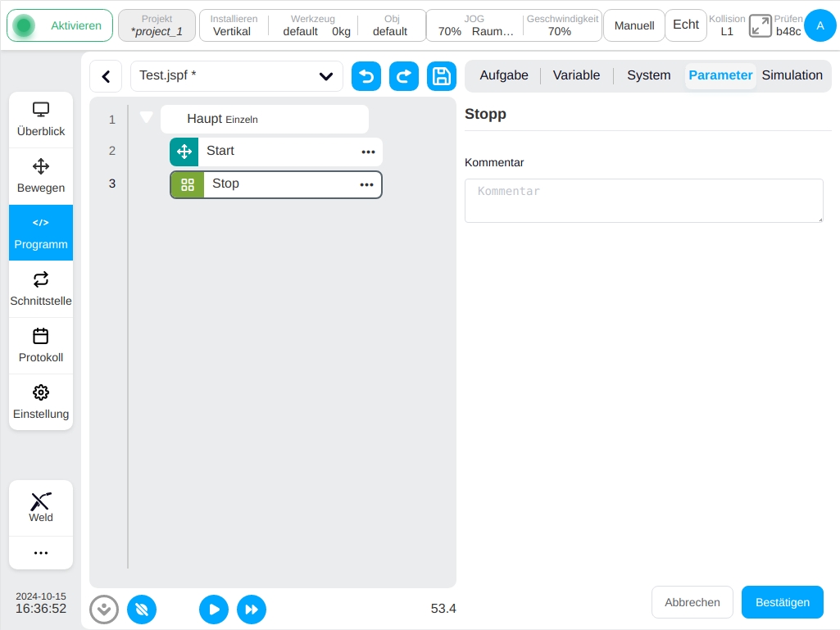Open Werkzeug default 0kg setting
The width and height of the screenshot is (840, 630).
point(316,25)
